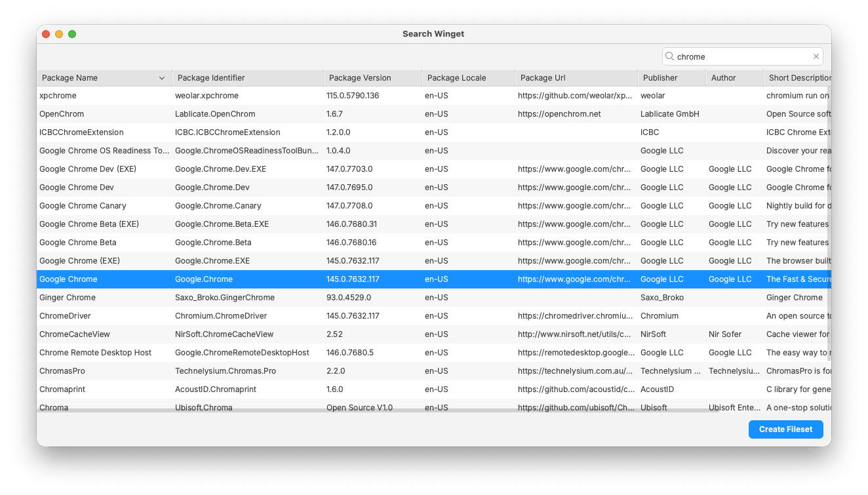Click the Ubisoft.Chroma identifier cell

[205, 407]
